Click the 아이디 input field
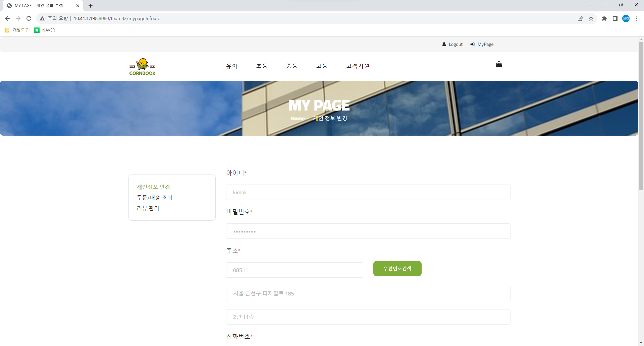The width and height of the screenshot is (644, 346). click(x=368, y=192)
